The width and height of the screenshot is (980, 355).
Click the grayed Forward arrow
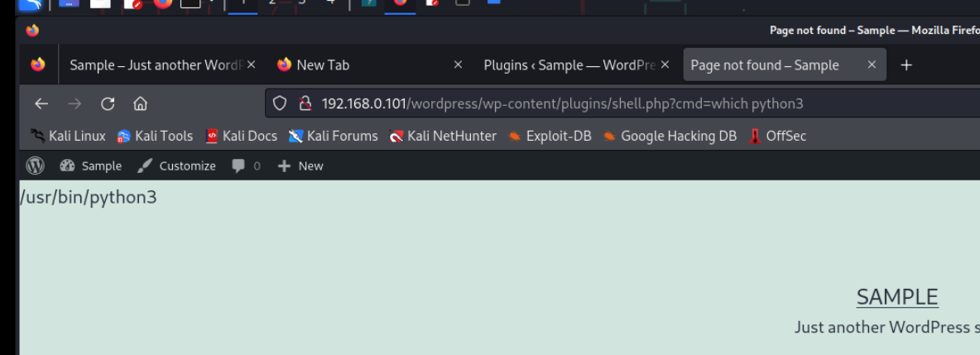(x=74, y=103)
